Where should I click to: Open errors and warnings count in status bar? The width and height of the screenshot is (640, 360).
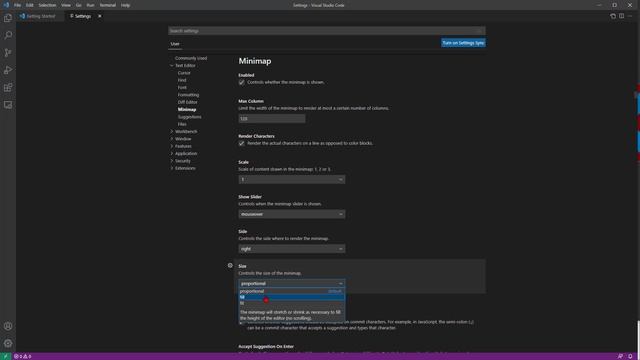(22, 356)
